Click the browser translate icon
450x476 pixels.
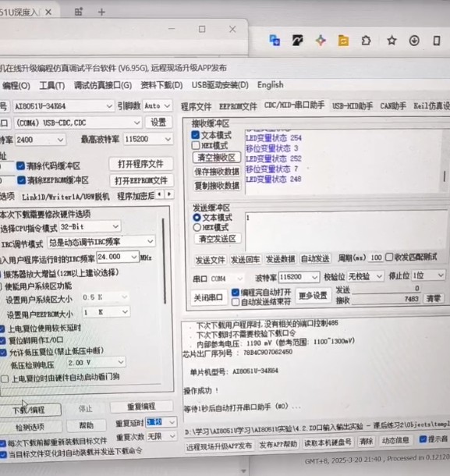coord(275,40)
